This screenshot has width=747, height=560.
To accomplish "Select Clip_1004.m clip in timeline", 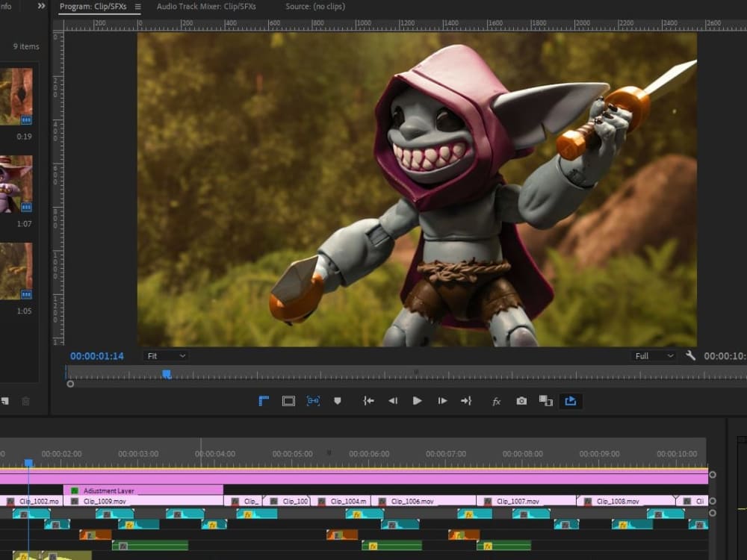I will (x=341, y=501).
